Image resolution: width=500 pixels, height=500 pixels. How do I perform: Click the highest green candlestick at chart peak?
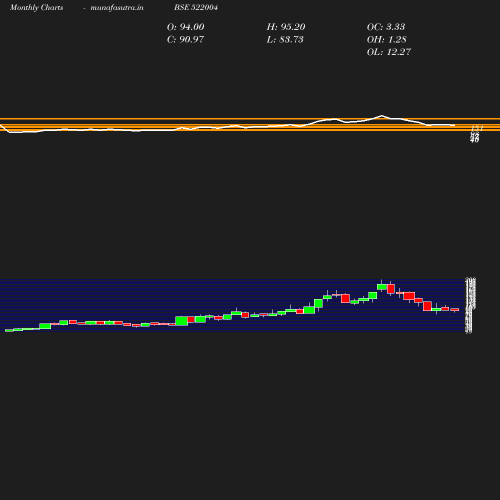coord(382,287)
